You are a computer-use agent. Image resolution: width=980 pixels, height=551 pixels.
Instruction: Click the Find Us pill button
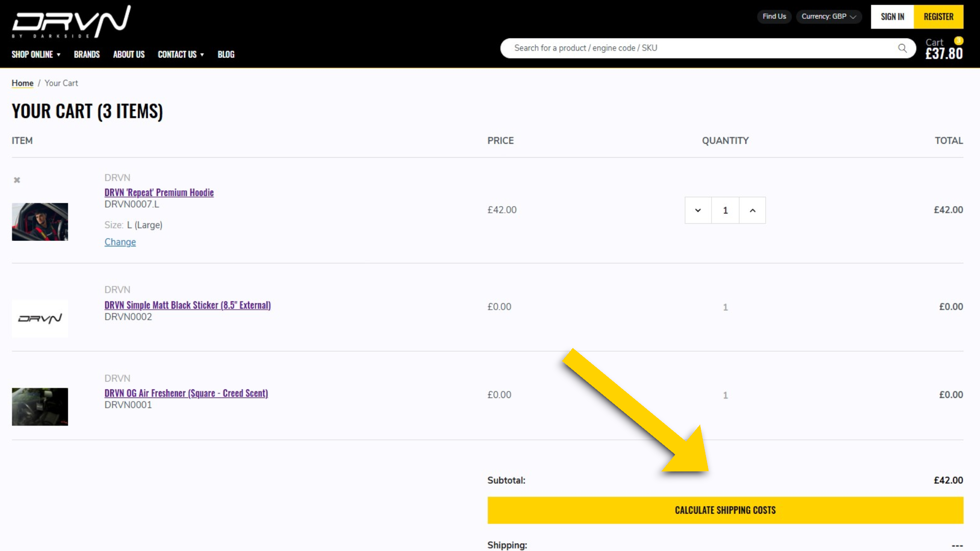tap(774, 16)
